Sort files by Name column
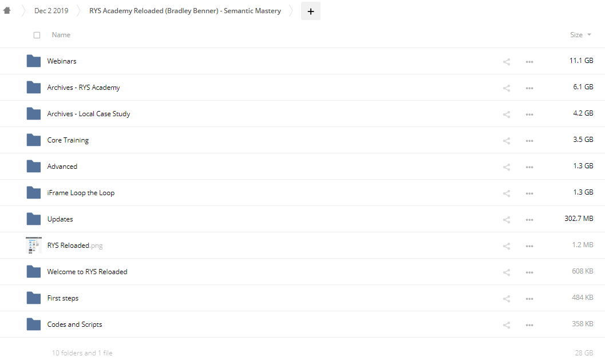Viewport: 605px width, 364px height. click(61, 35)
